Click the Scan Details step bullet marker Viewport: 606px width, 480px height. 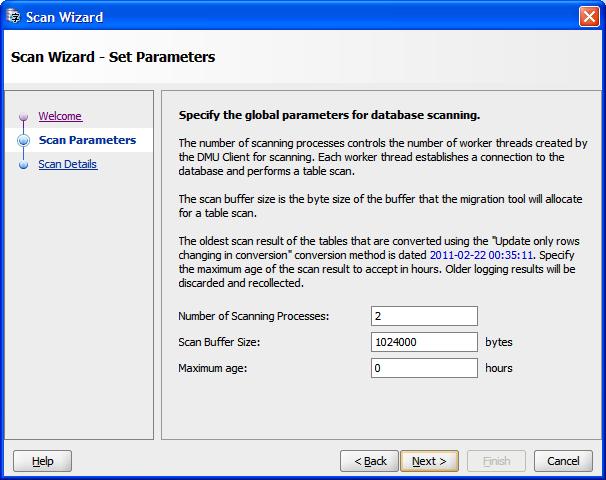24,165
